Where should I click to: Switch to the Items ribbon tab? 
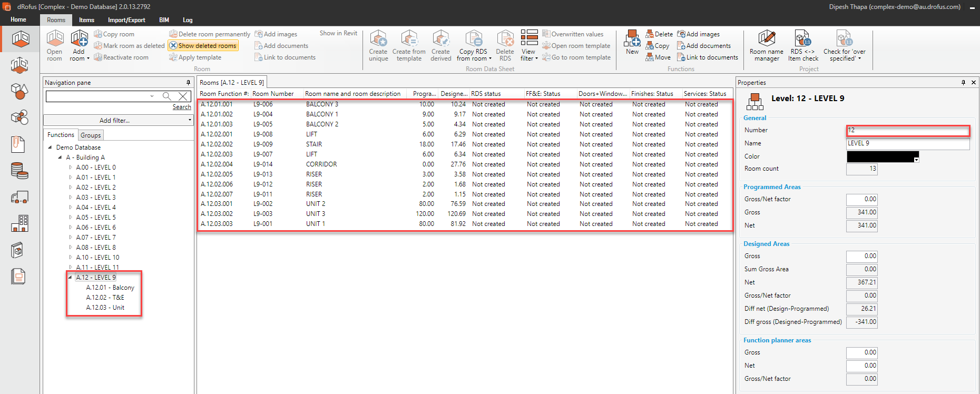[x=86, y=20]
